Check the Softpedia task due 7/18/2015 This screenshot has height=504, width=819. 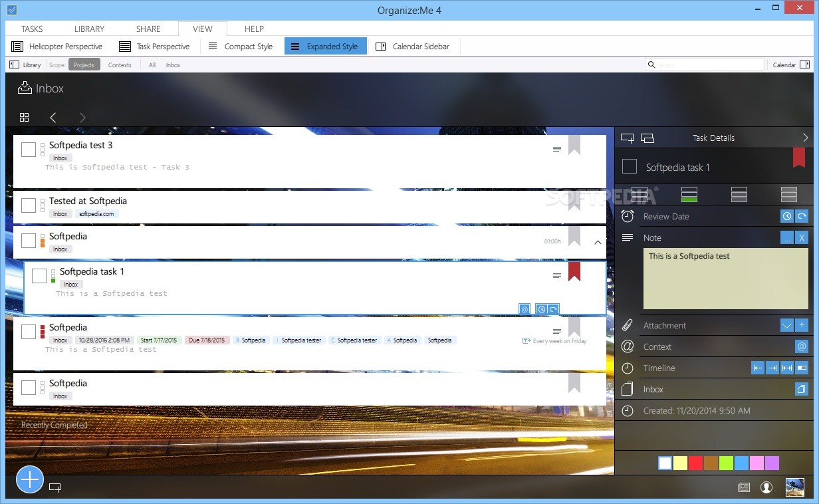[x=28, y=331]
